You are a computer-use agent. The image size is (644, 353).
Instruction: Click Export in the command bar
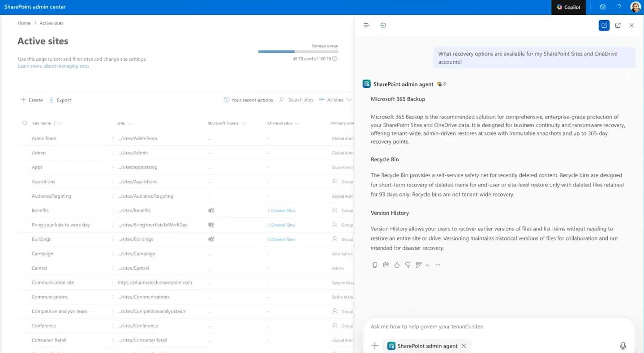60,100
